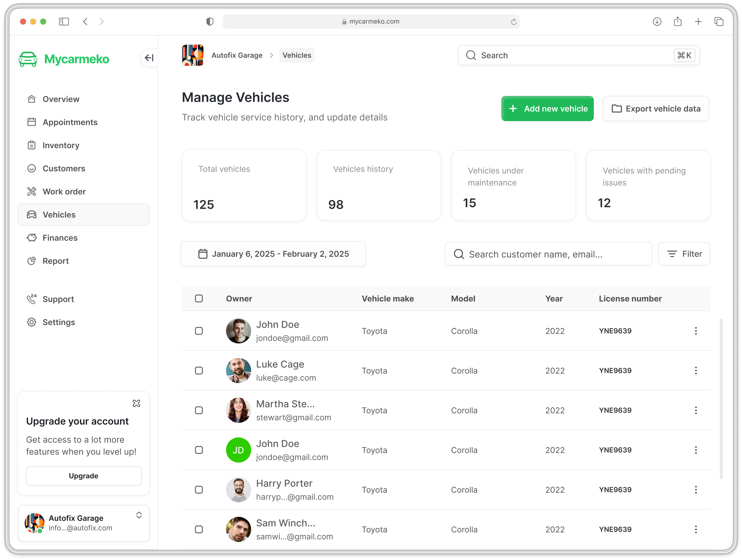742x560 pixels.
Task: Tick the select-all checkbox in table header
Action: coord(199,298)
